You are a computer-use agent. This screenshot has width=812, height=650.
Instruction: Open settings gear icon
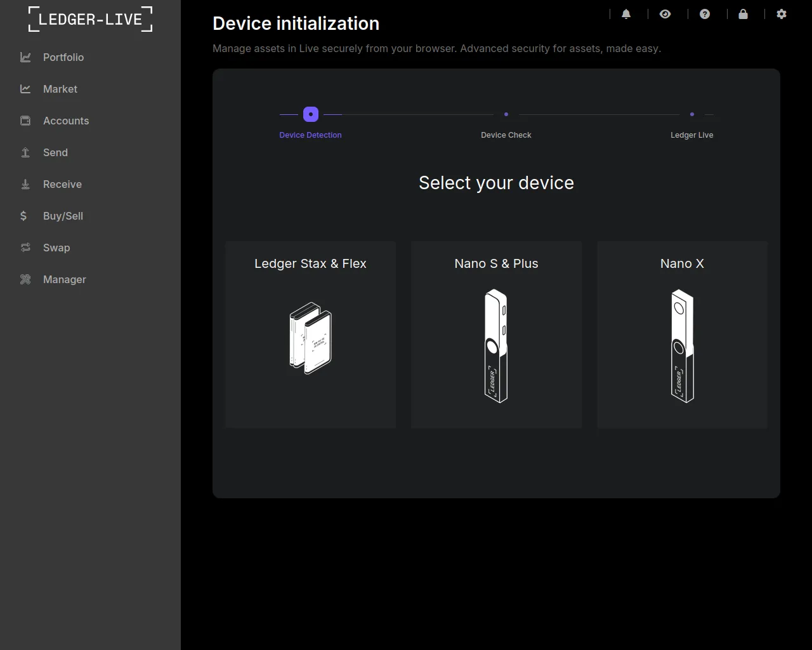pyautogui.click(x=782, y=14)
